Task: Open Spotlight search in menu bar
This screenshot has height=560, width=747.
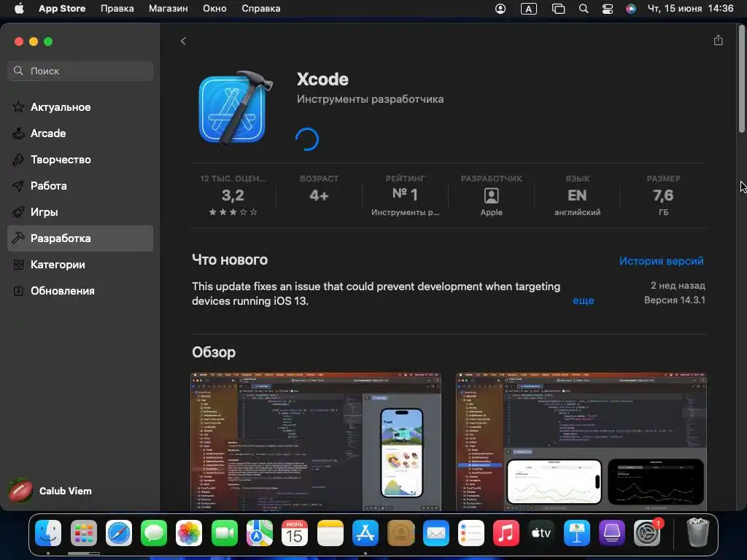Action: click(583, 9)
